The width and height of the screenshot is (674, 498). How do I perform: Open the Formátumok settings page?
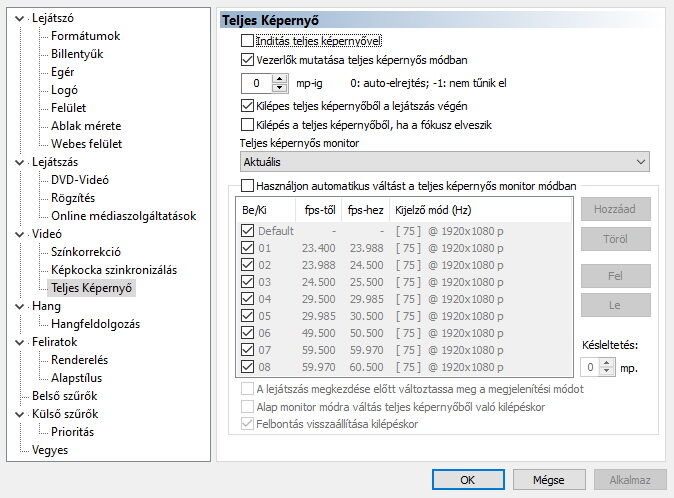pyautogui.click(x=86, y=36)
